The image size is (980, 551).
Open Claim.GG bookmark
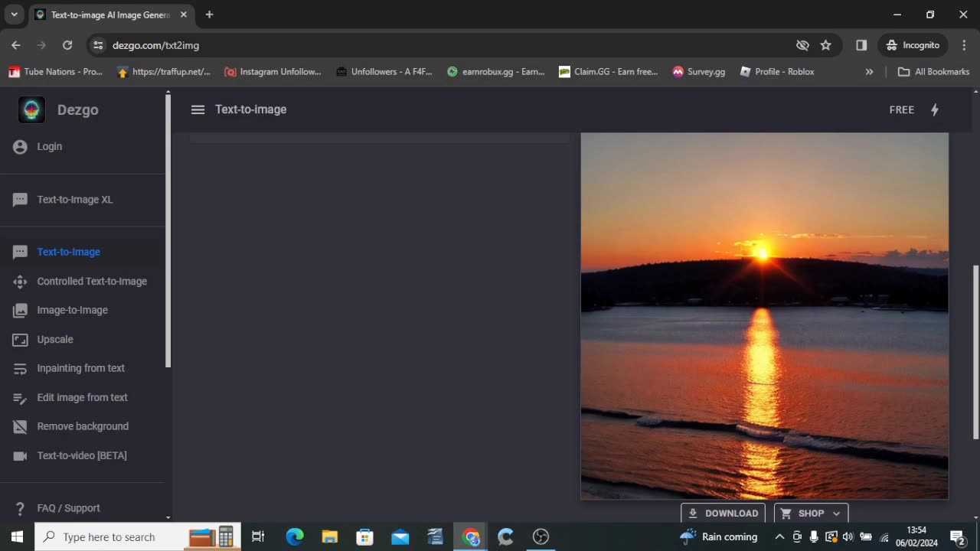click(609, 72)
